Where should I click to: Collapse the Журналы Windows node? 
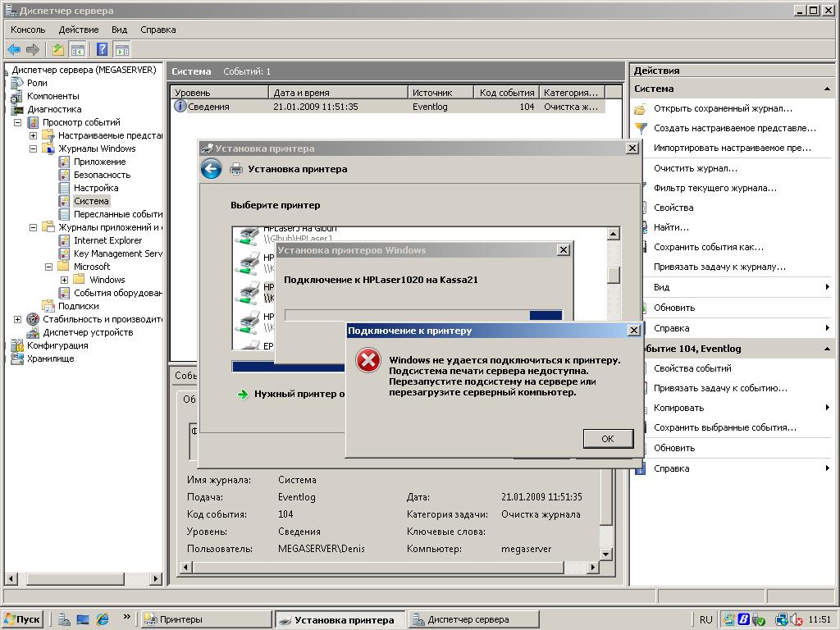[33, 148]
